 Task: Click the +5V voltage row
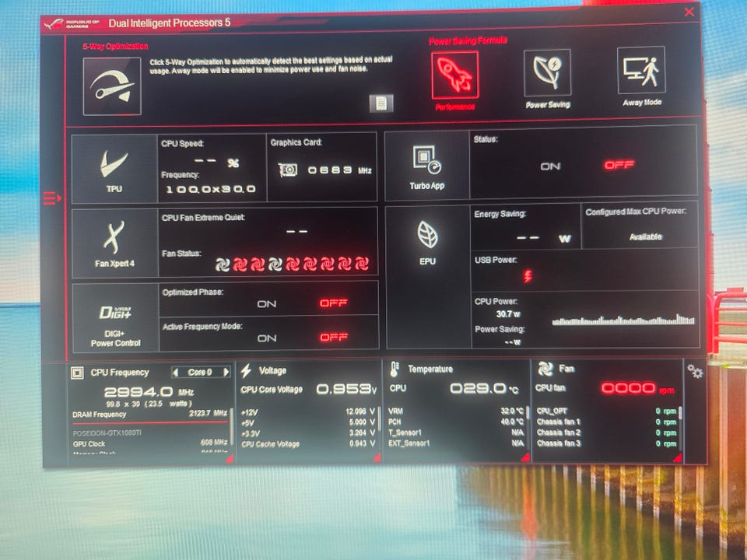tap(308, 422)
